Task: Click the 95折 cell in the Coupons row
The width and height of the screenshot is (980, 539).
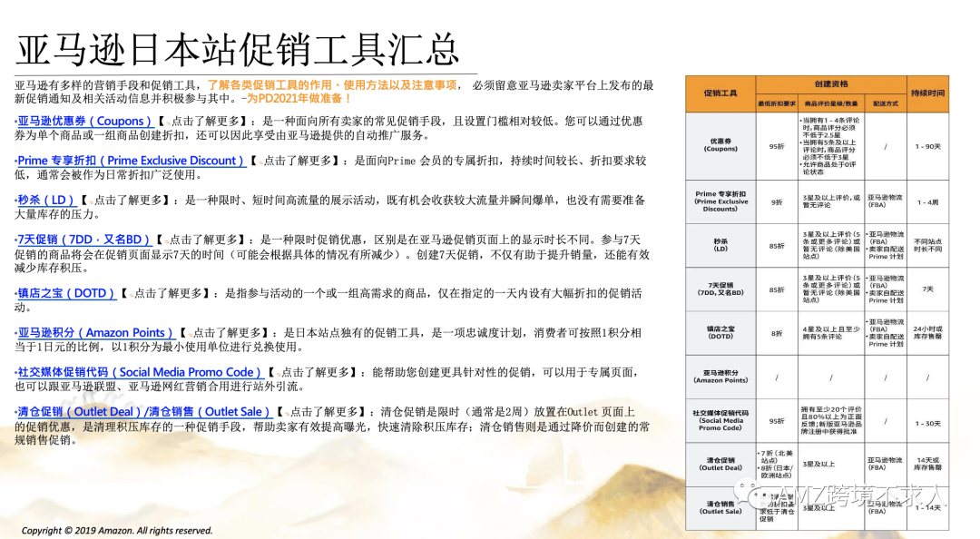Action: (776, 146)
